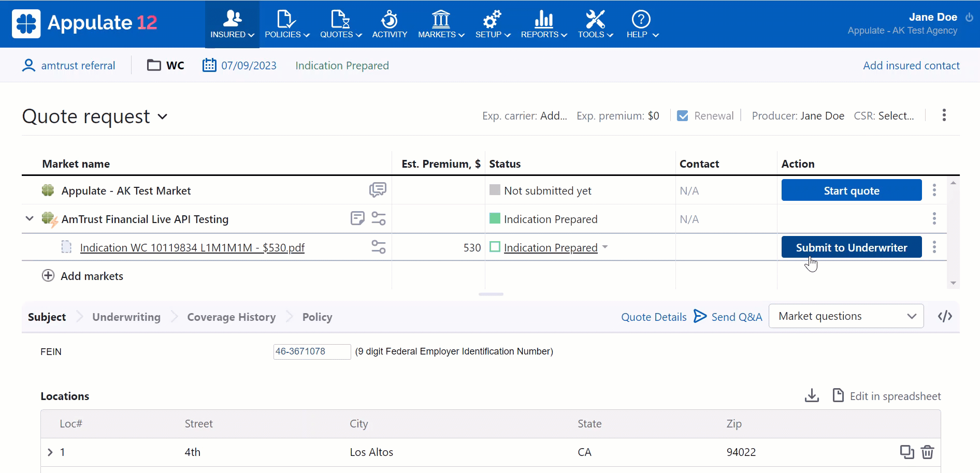The image size is (980, 473).
Task: Click the Appulate clover logo
Action: coord(26,24)
